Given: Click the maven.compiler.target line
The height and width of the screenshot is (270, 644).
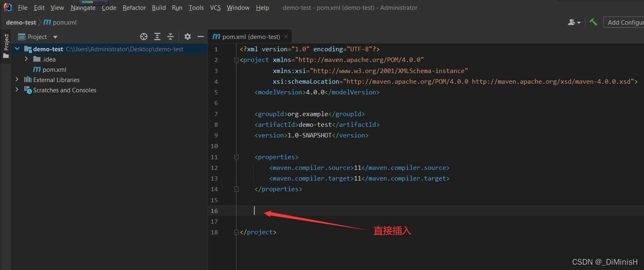Looking at the screenshot, I should click(359, 178).
